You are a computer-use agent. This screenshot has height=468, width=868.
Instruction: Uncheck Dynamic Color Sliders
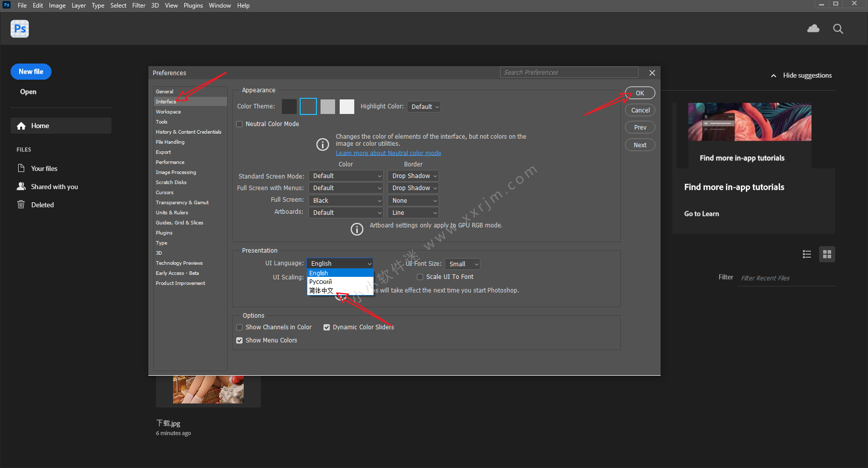point(327,327)
